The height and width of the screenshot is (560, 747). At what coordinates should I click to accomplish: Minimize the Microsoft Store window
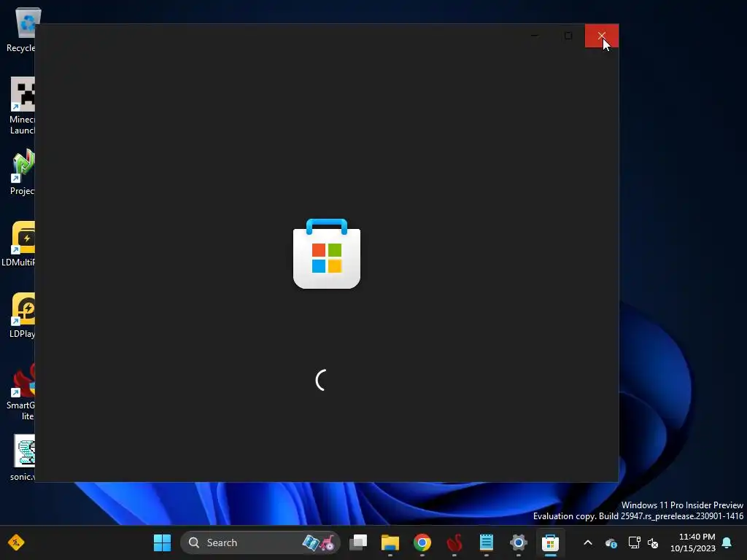(x=535, y=36)
